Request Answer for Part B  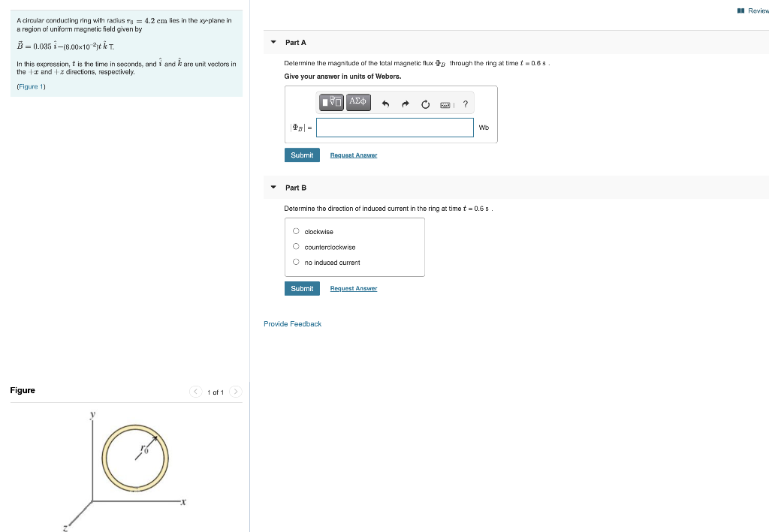click(x=353, y=288)
